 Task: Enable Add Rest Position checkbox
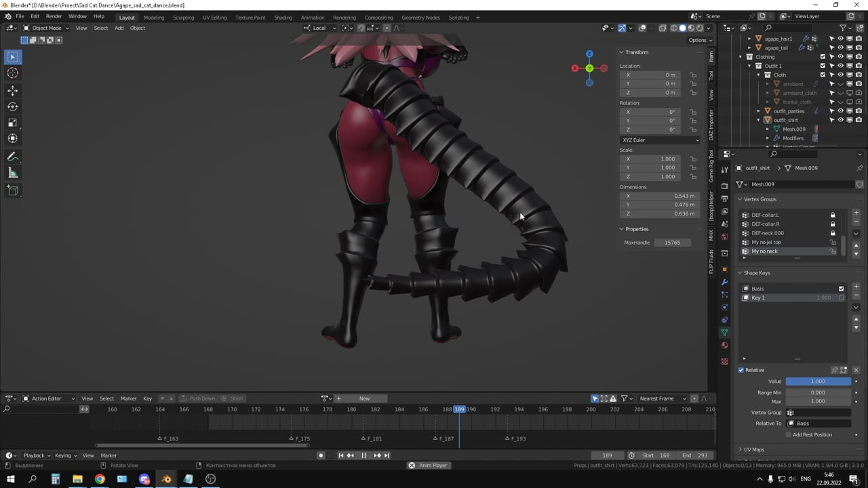pos(789,434)
